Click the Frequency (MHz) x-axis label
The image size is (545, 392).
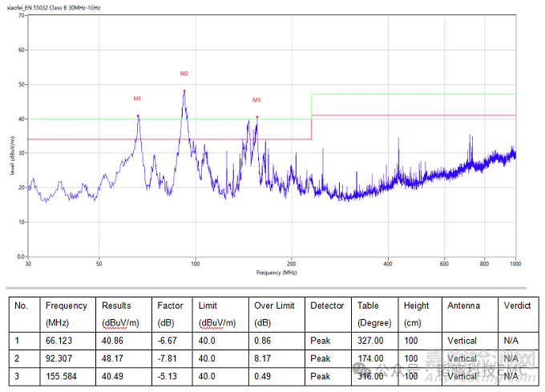[277, 273]
